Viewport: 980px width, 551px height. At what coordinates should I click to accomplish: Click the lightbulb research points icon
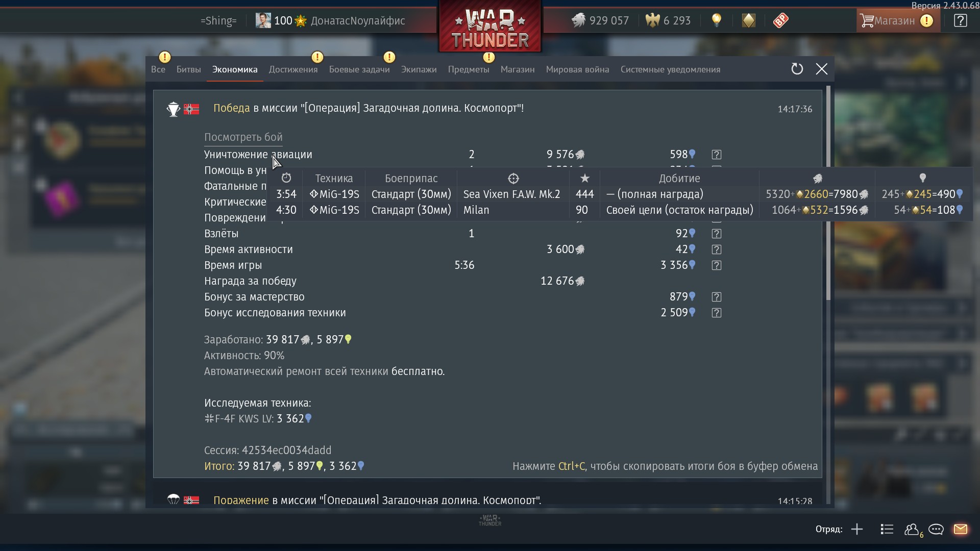[717, 20]
